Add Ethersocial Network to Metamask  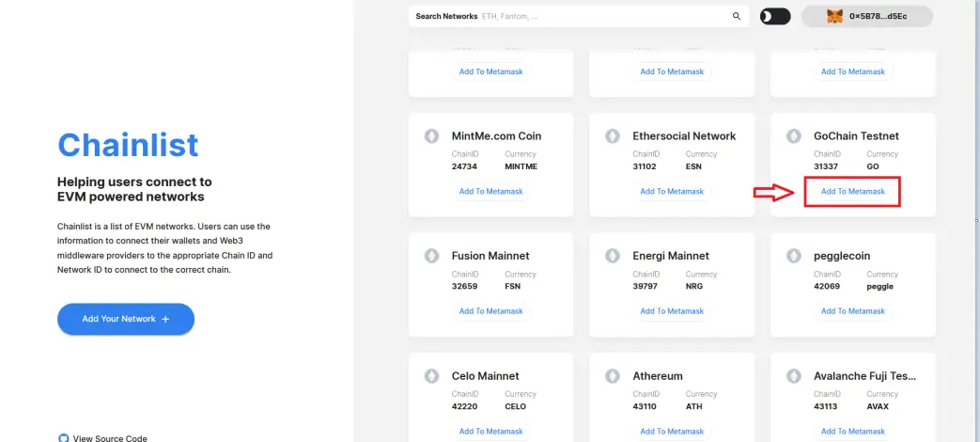click(672, 191)
